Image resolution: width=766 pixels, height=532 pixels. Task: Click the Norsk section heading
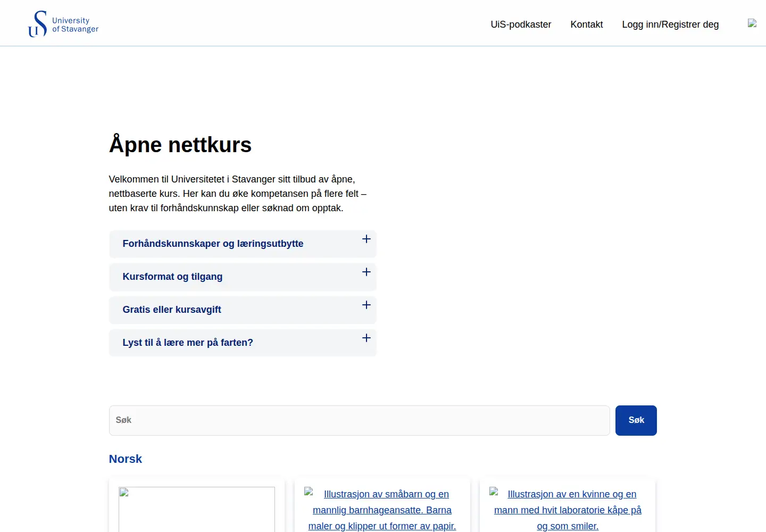click(126, 459)
